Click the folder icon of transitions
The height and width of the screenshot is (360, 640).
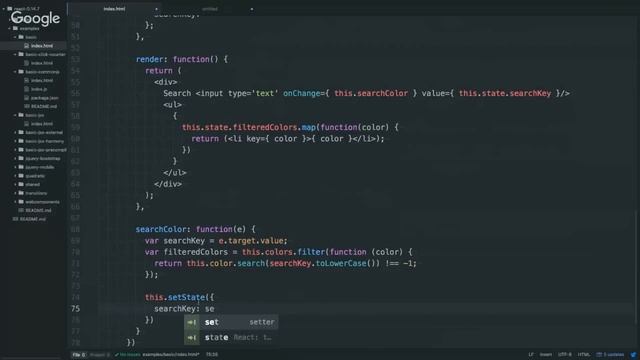21,193
